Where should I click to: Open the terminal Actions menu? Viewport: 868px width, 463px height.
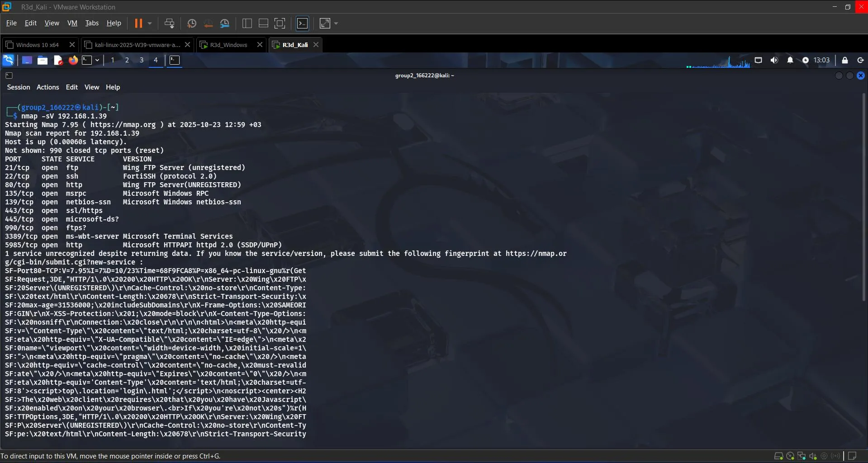coord(48,87)
